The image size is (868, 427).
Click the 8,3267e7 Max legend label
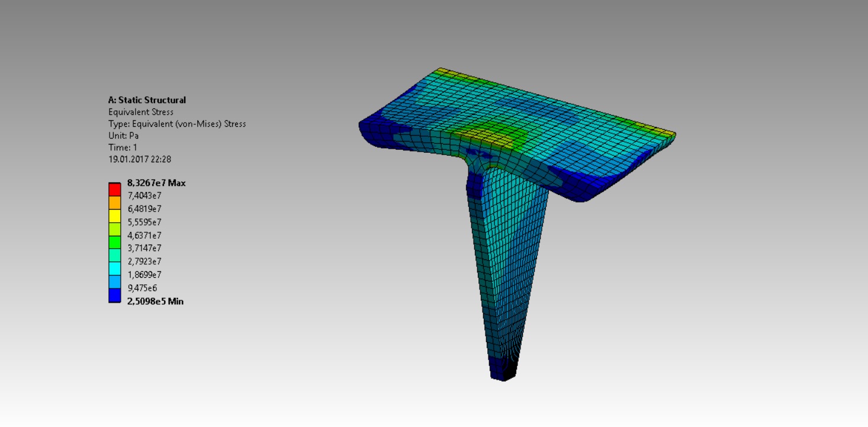coord(156,183)
